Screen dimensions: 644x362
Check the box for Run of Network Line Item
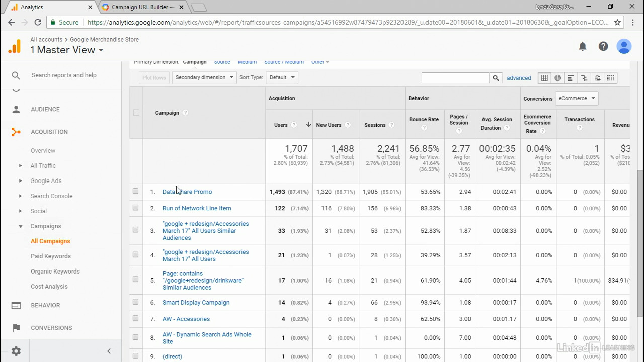click(135, 207)
